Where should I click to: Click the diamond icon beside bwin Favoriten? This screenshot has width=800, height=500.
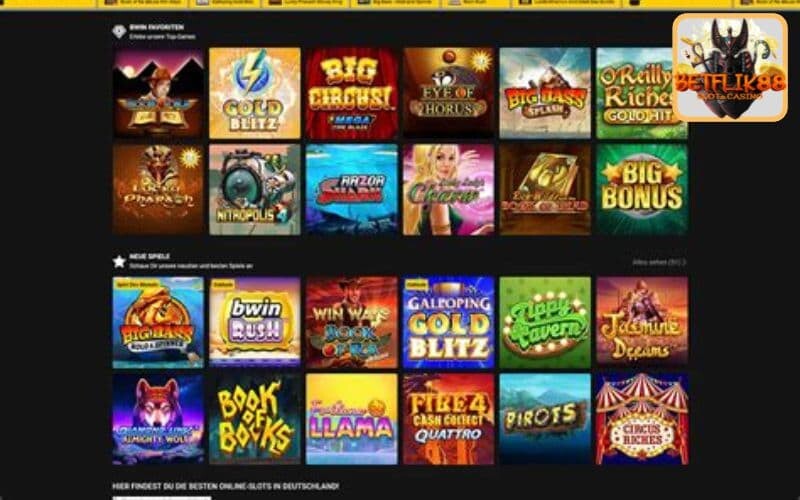119,32
